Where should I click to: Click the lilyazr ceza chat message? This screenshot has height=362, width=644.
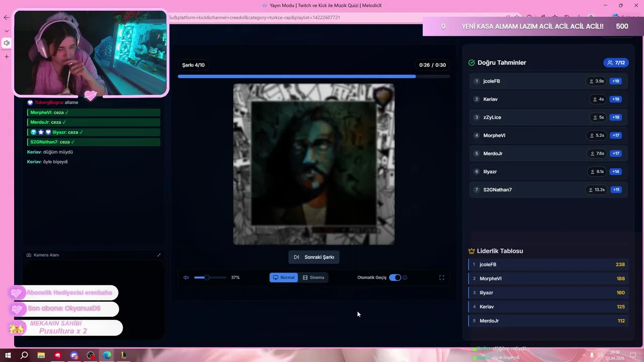pos(94,132)
